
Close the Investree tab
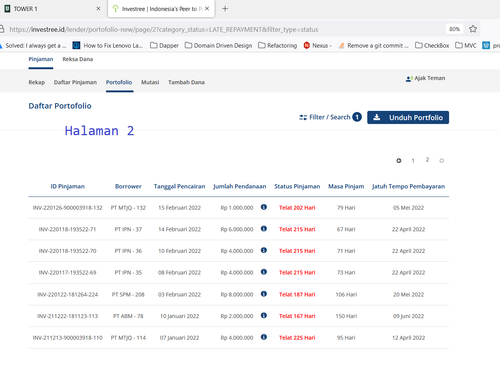click(207, 9)
